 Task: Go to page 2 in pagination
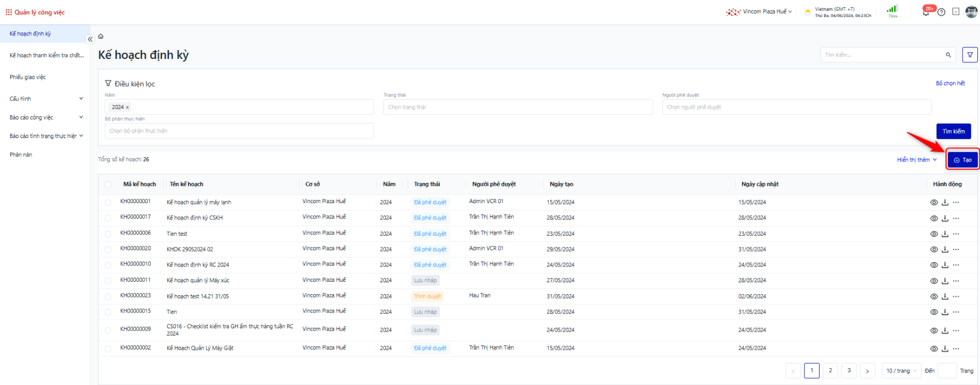[x=830, y=370]
